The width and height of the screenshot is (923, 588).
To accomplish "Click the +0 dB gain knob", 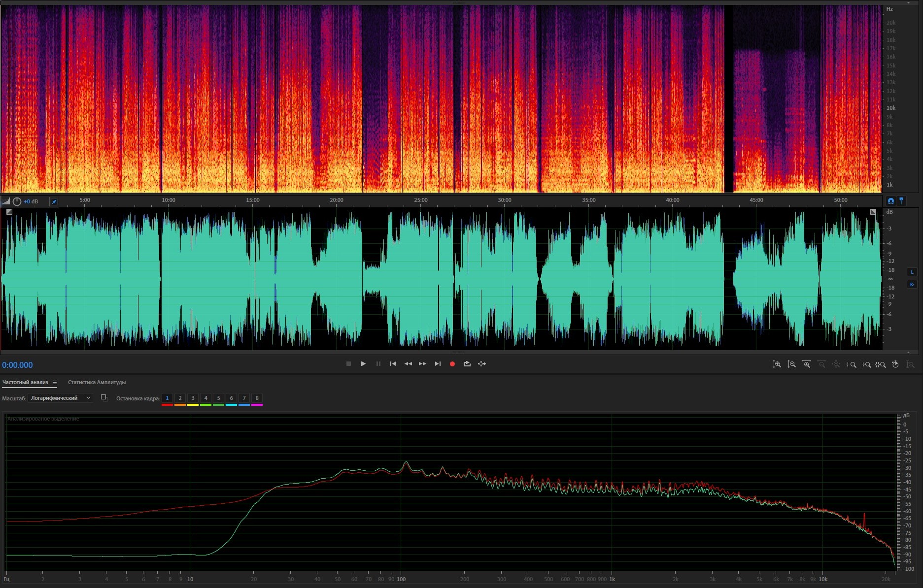I will tap(17, 201).
